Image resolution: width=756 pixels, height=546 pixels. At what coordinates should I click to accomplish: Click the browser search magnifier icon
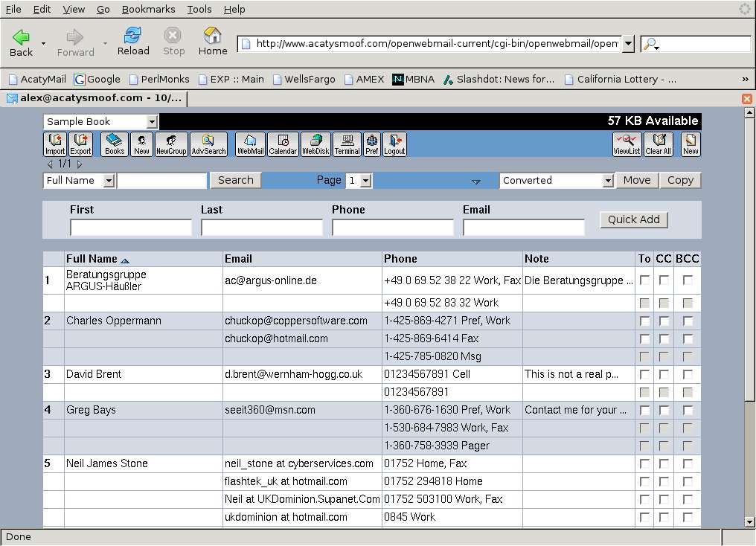[x=651, y=44]
